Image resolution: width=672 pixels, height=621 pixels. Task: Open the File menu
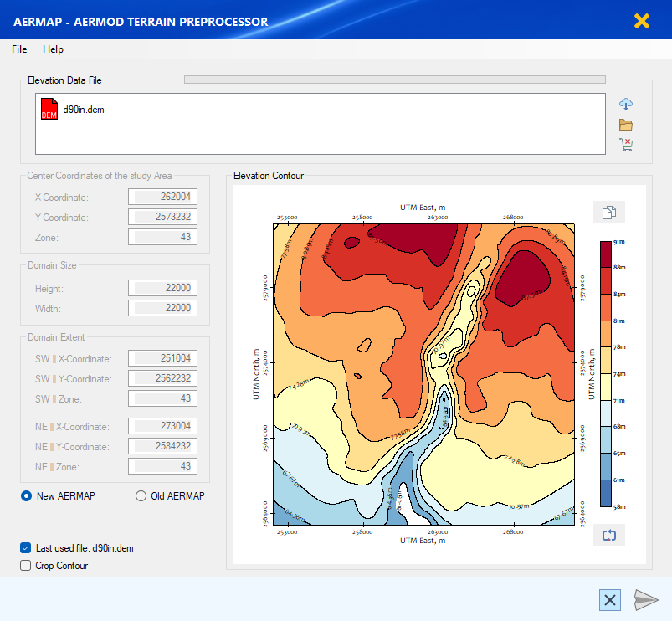[19, 49]
